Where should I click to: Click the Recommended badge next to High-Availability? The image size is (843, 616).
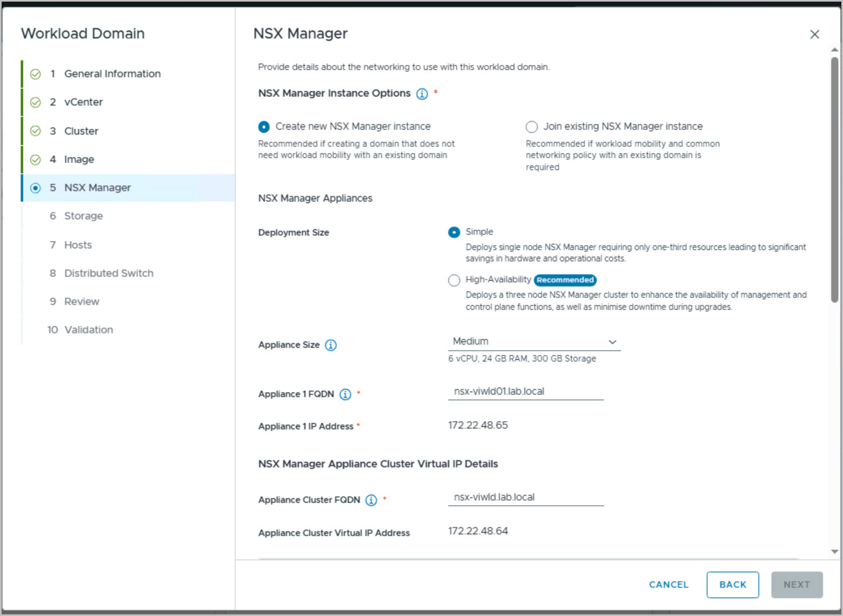pos(565,280)
